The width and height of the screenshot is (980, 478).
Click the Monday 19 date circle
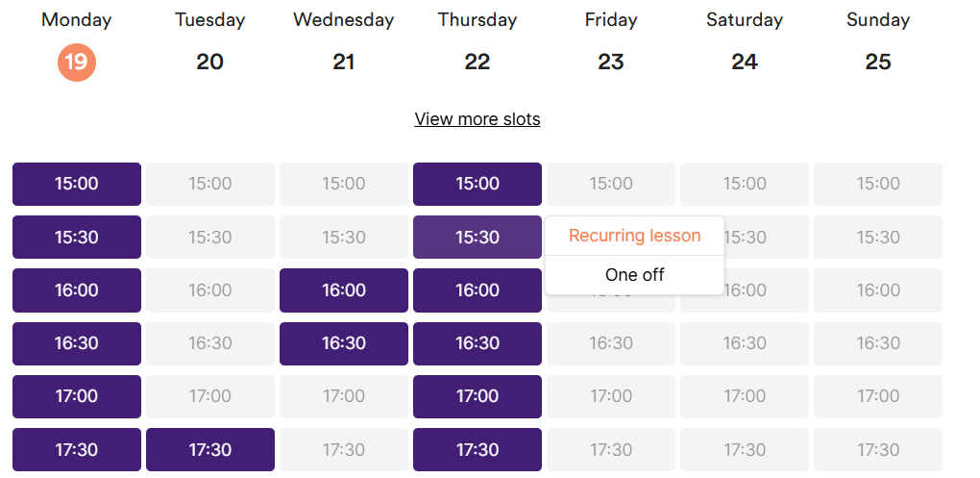coord(77,63)
